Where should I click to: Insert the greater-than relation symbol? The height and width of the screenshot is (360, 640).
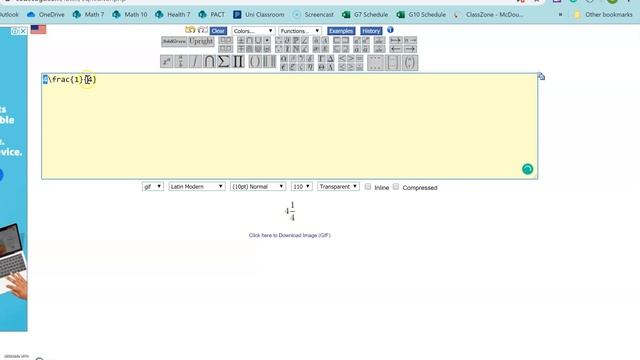point(351,59)
